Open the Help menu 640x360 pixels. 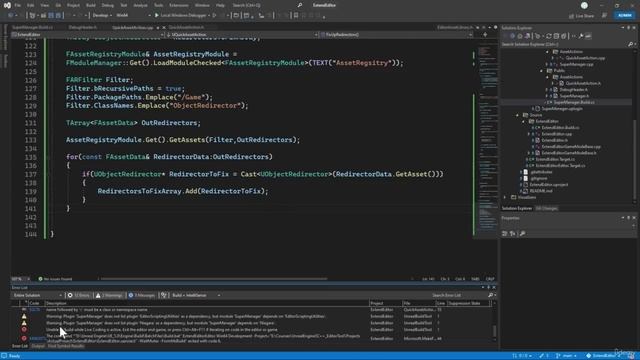(220, 5)
